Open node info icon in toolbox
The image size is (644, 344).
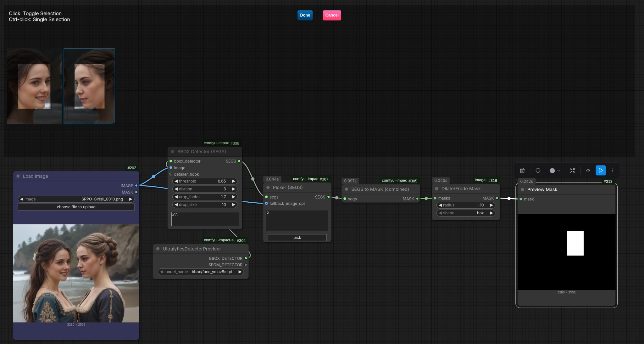(x=538, y=170)
